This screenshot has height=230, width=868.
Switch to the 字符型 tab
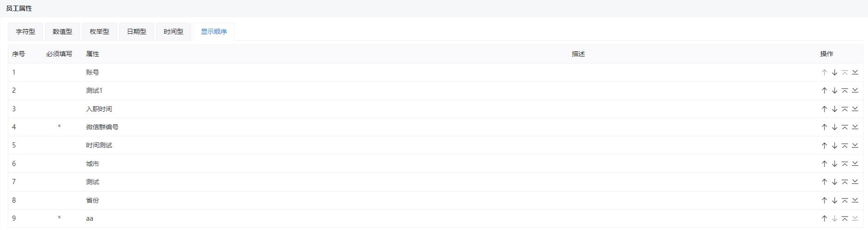coord(25,32)
